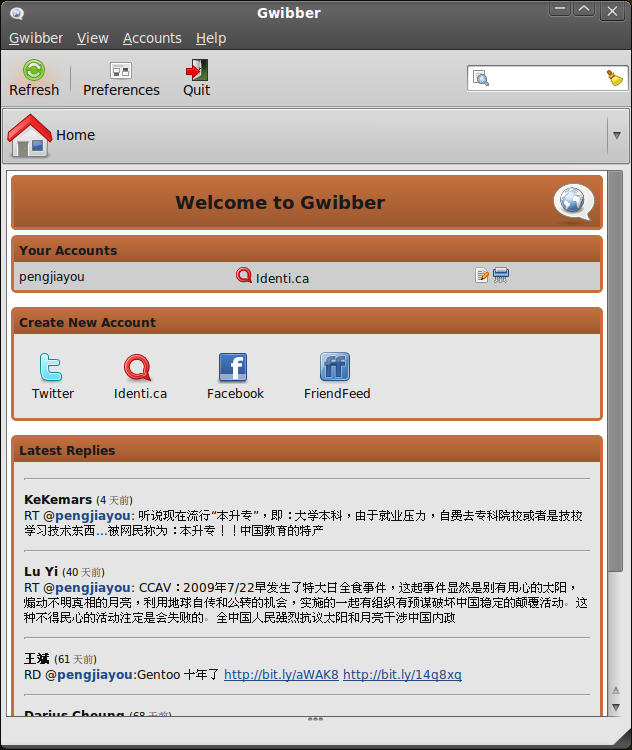Click the scrollbar down arrow

tap(616, 707)
